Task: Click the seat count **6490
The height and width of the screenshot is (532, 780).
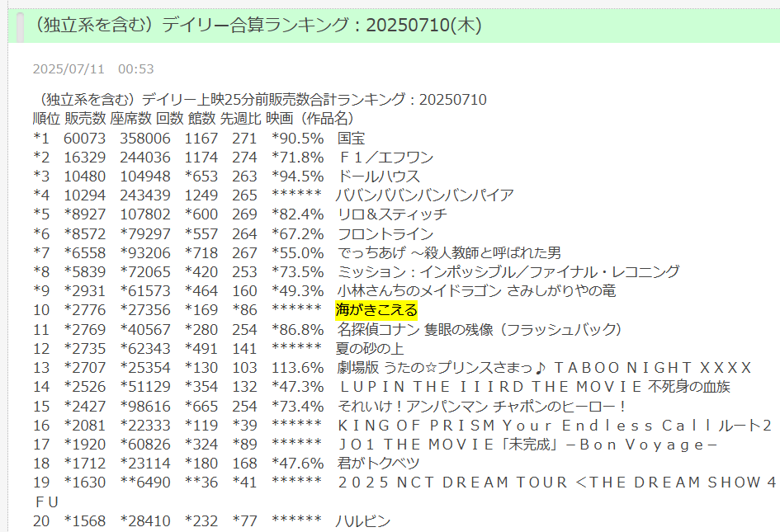Action: (x=145, y=483)
